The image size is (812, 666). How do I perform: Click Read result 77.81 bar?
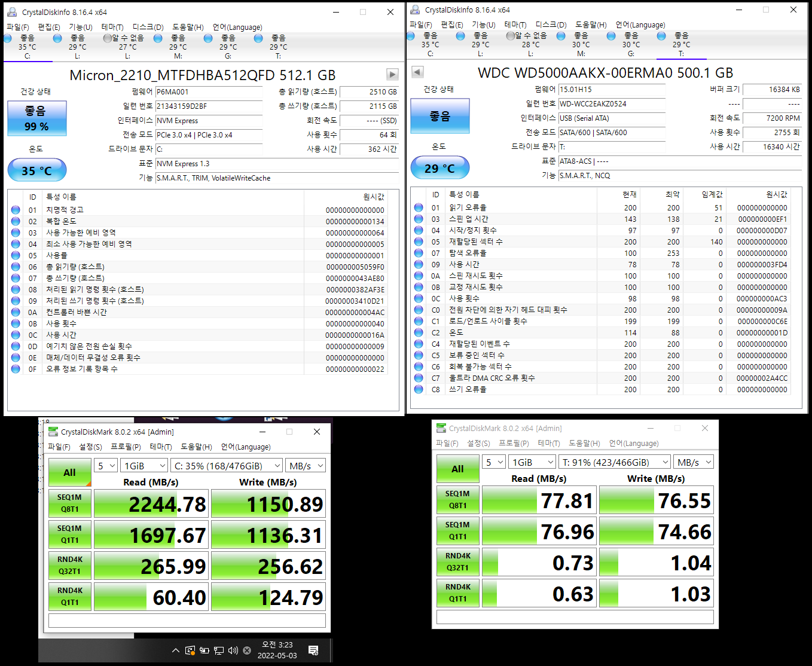click(539, 500)
